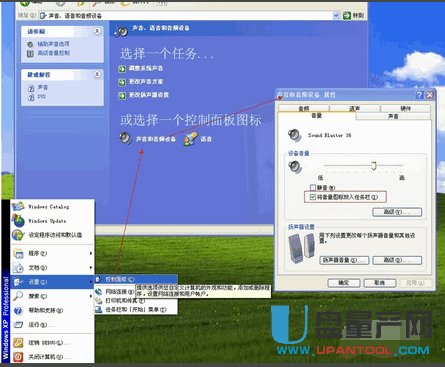Click the 设定程序访问和默认值 icon

18,235
